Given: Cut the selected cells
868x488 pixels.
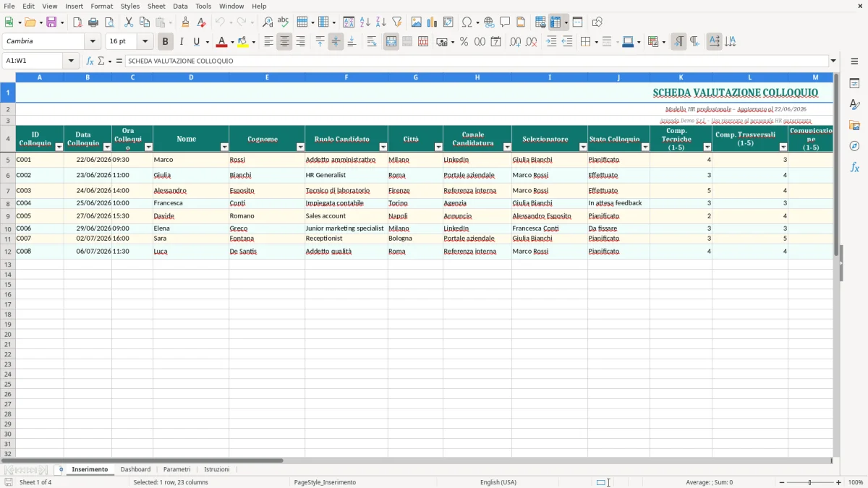Looking at the screenshot, I should 129,22.
